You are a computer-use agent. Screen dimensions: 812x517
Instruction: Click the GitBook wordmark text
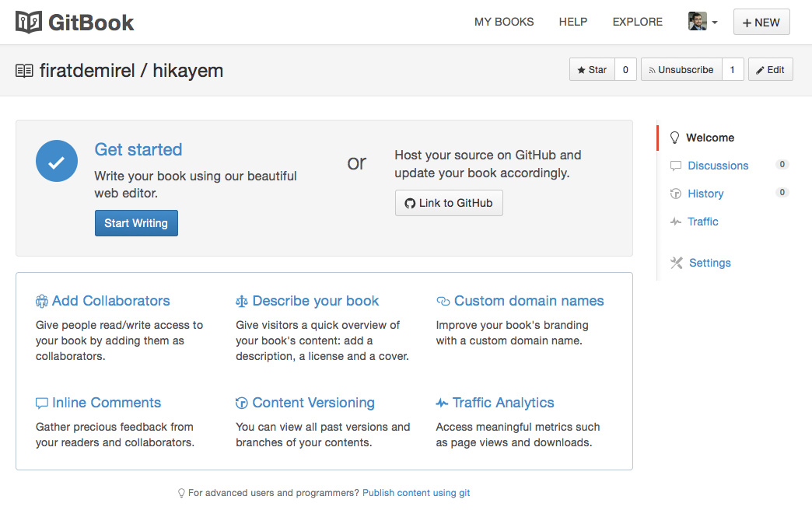point(91,23)
